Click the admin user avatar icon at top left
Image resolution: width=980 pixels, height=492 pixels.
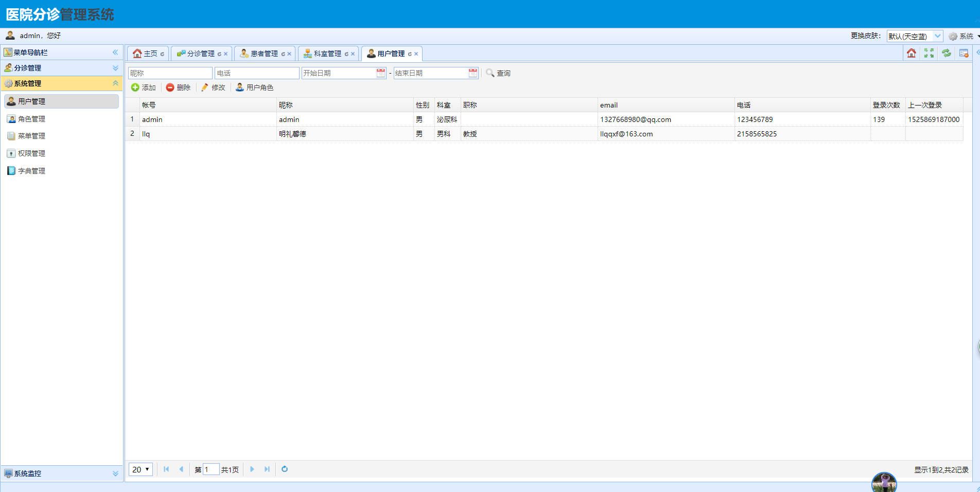10,36
